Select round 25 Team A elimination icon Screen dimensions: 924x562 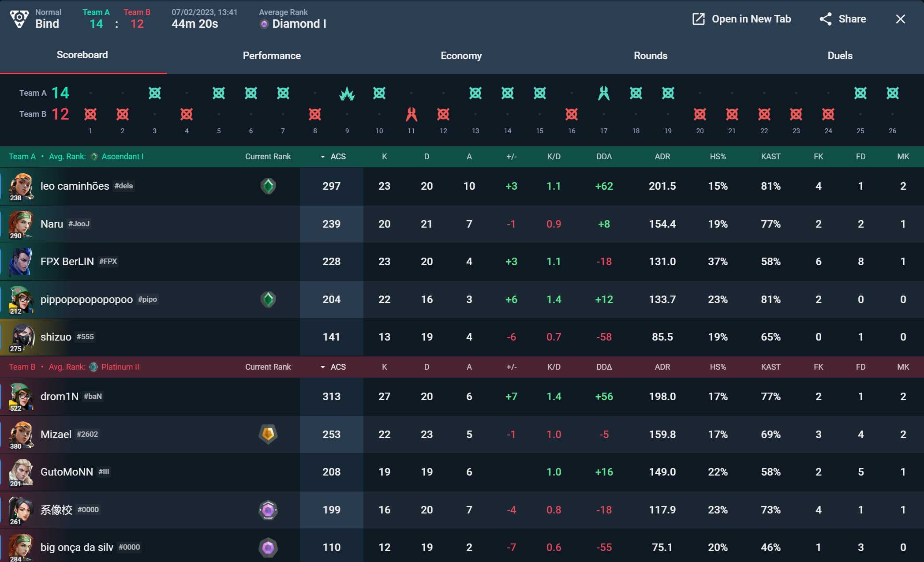pos(860,93)
